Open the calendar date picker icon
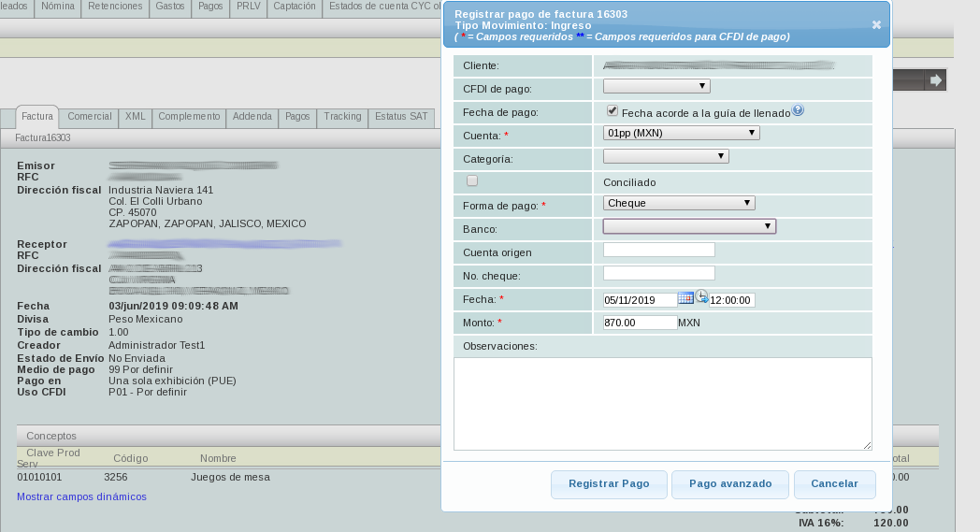The image size is (980, 532). coord(685,297)
